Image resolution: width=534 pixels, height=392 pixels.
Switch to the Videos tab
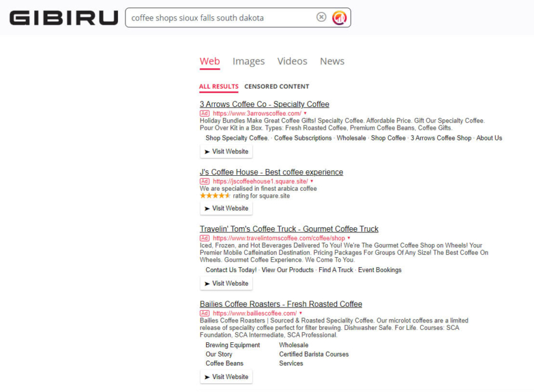pos(292,61)
